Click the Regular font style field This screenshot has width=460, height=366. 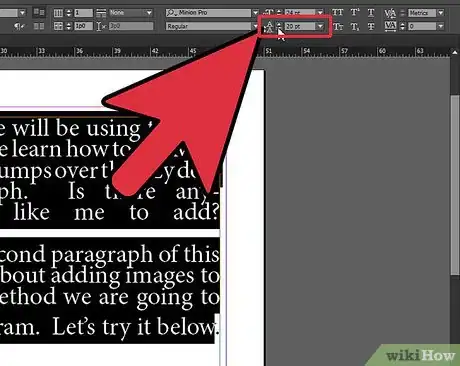(x=208, y=26)
